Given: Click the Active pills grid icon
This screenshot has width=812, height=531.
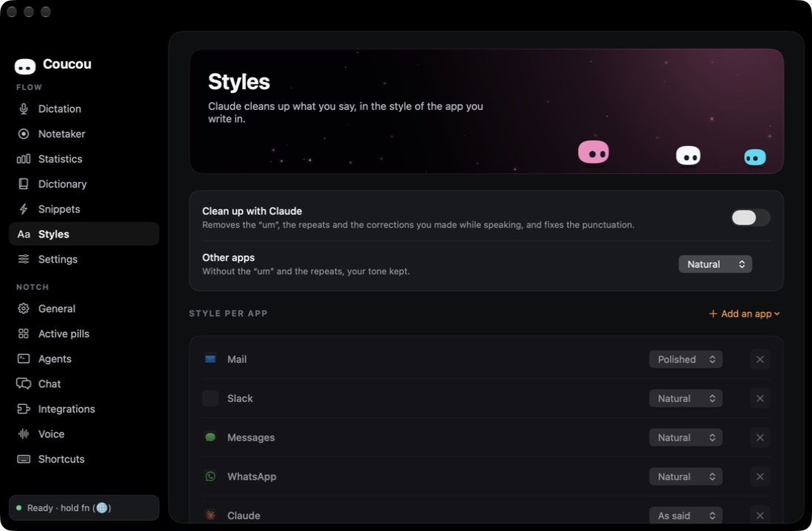Looking at the screenshot, I should (24, 334).
